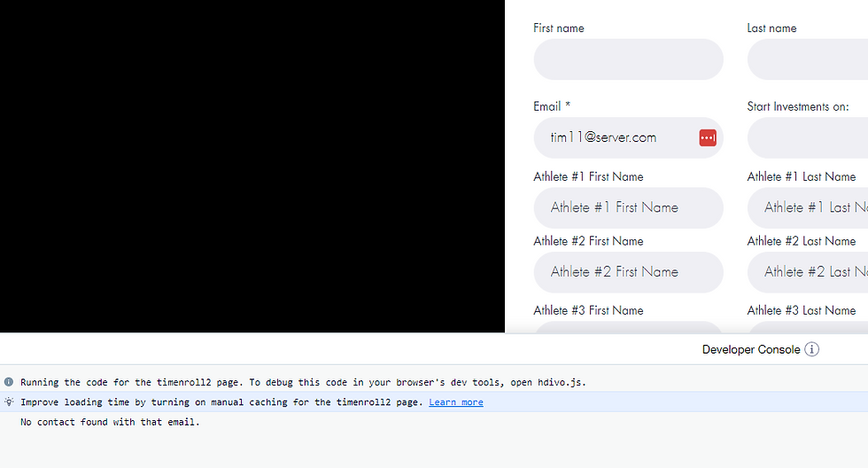Click the info icon beside the Running the code message
This screenshot has width=868, height=468.
[x=8, y=382]
